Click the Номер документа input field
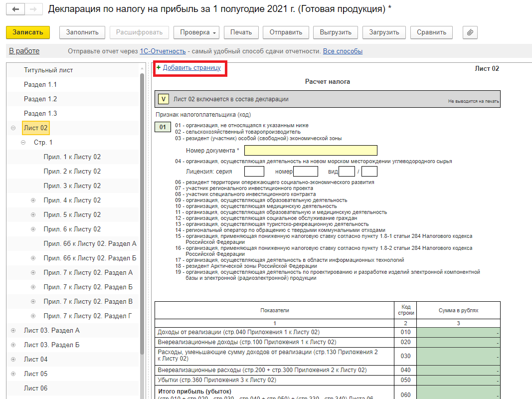532x399 pixels. point(310,151)
